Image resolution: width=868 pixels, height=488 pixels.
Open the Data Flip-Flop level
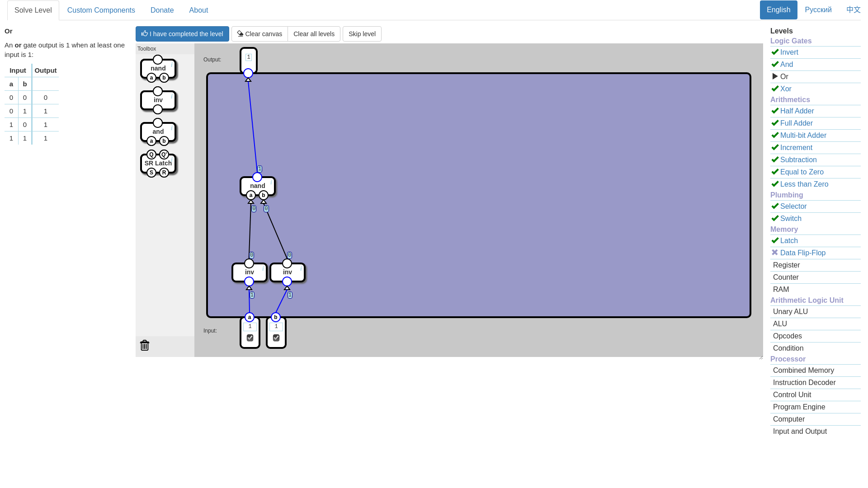[802, 253]
